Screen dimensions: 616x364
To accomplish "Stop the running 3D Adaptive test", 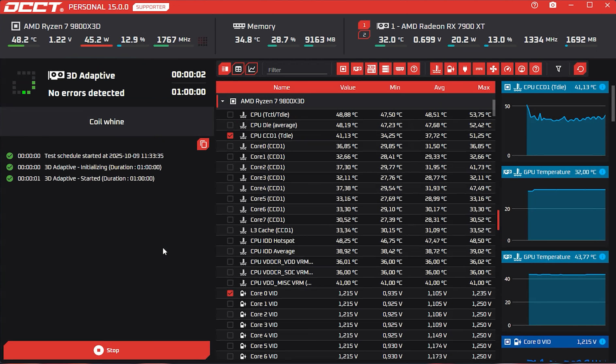I will pos(107,350).
